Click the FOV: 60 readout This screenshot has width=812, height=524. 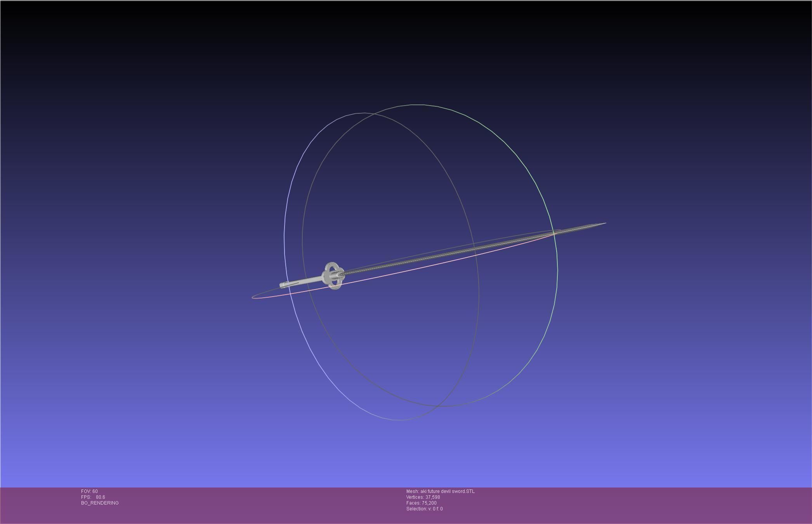89,491
